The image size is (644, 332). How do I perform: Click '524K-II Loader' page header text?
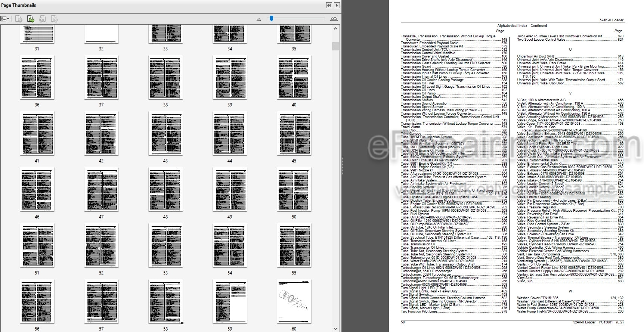pyautogui.click(x=612, y=20)
